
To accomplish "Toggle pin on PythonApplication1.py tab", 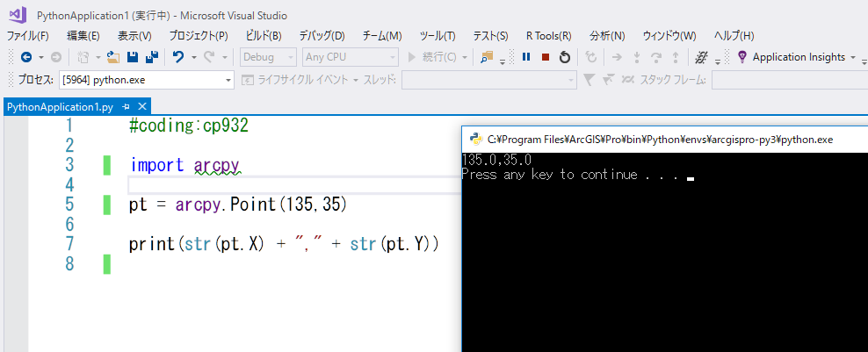I will click(x=126, y=107).
